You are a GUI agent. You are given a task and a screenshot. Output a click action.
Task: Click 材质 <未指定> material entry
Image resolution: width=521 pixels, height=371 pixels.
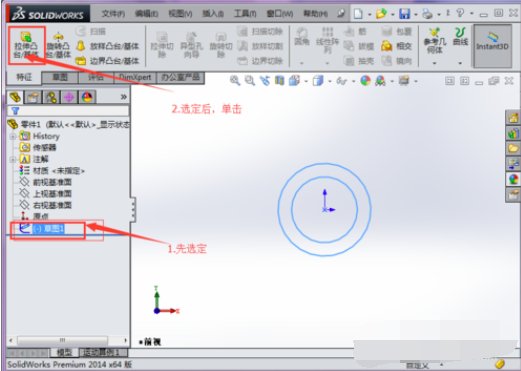click(x=52, y=171)
